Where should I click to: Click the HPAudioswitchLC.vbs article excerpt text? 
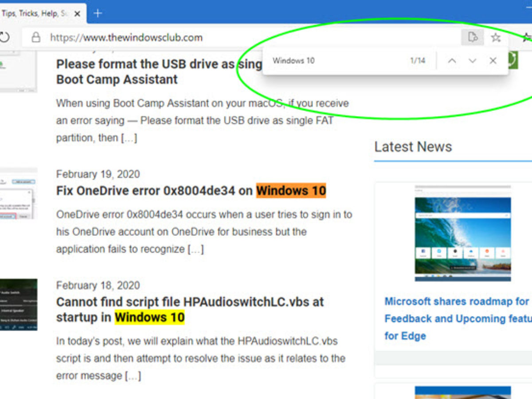pos(201,359)
